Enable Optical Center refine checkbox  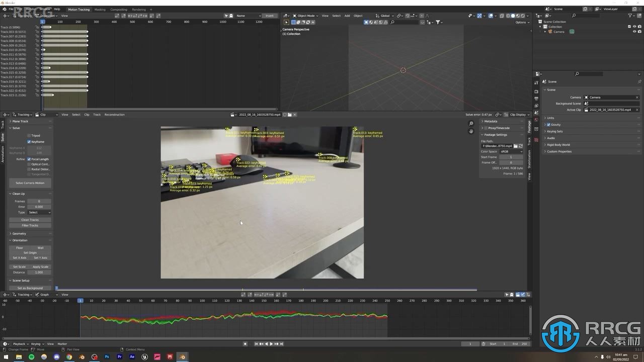coord(29,164)
